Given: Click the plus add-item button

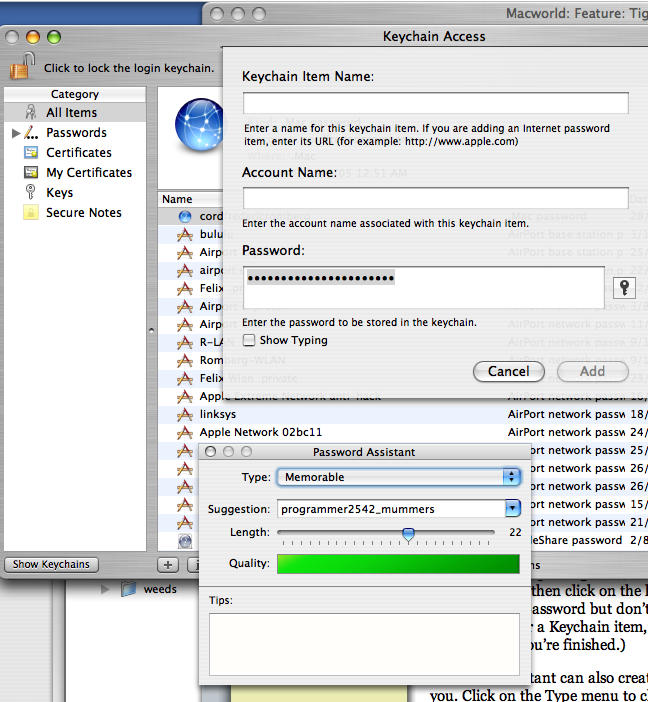Looking at the screenshot, I should tap(168, 565).
